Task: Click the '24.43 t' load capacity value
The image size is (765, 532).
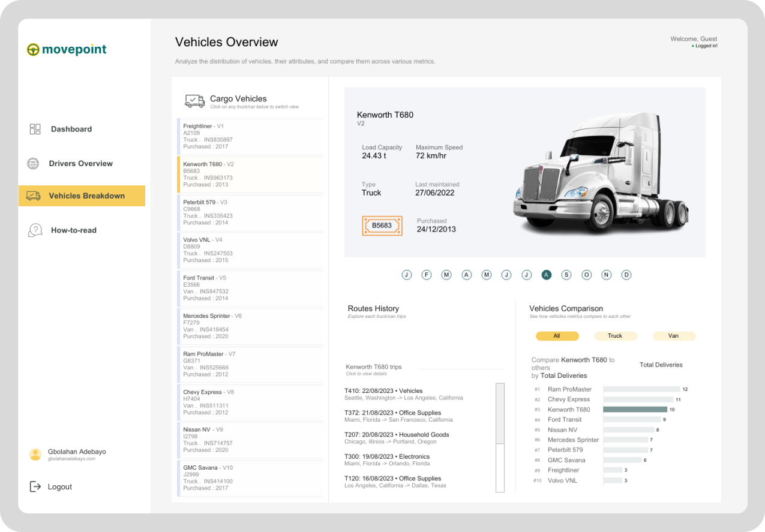Action: coord(374,156)
